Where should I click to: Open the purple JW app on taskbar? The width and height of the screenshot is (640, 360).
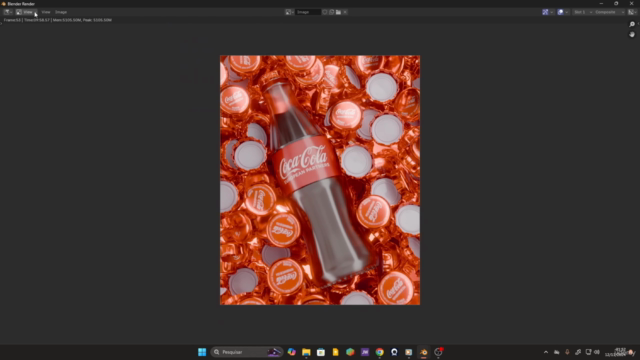click(x=365, y=352)
